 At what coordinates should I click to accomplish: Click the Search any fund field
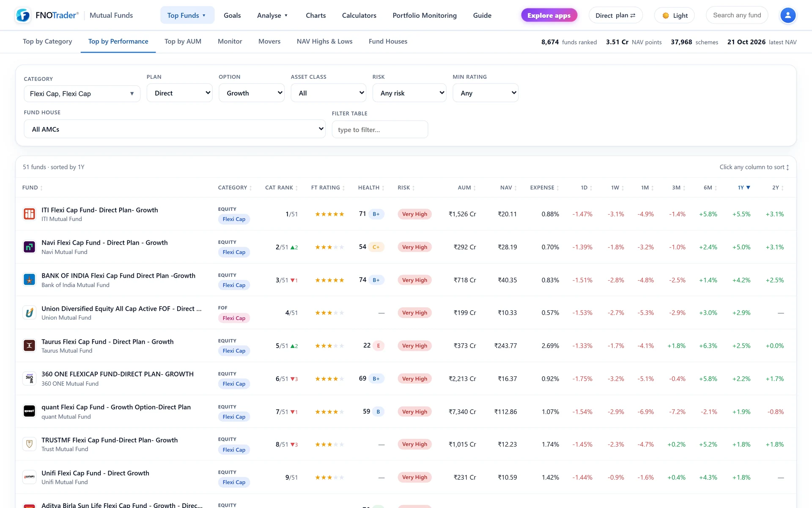(x=737, y=15)
